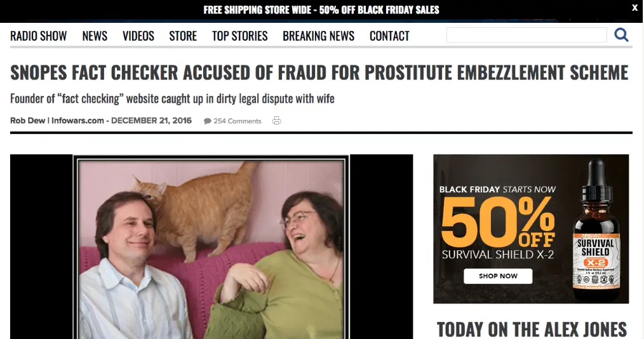Click the Shop Now button in ad

(x=498, y=276)
